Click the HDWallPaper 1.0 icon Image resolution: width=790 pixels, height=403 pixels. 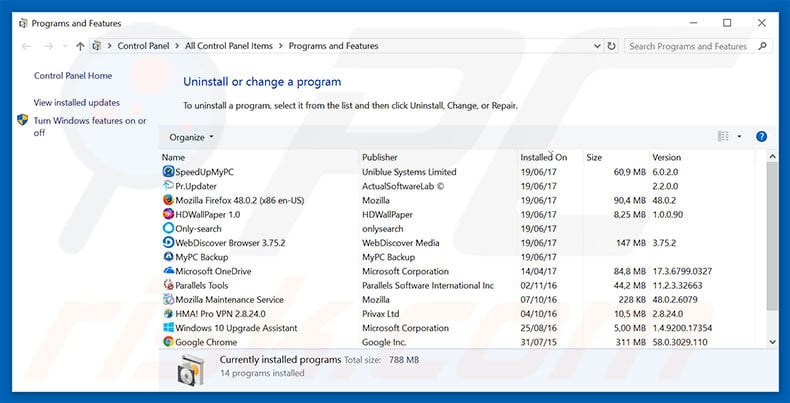168,214
